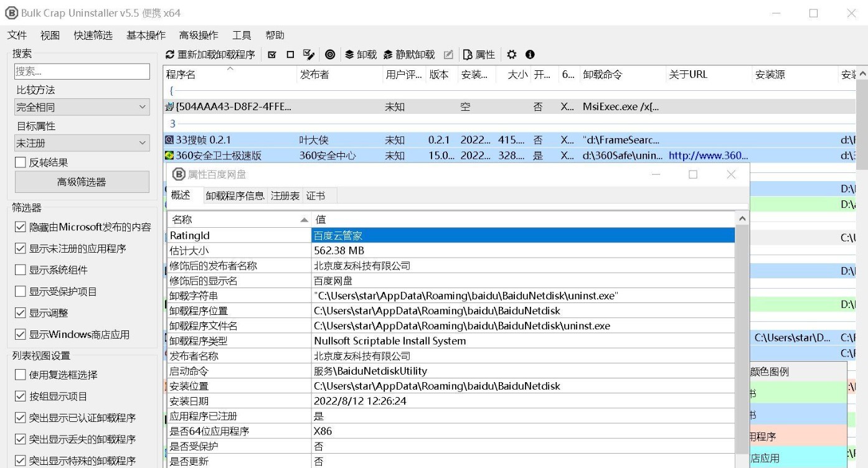Open the 基本操作 menu
This screenshot has height=468, width=868.
(146, 35)
